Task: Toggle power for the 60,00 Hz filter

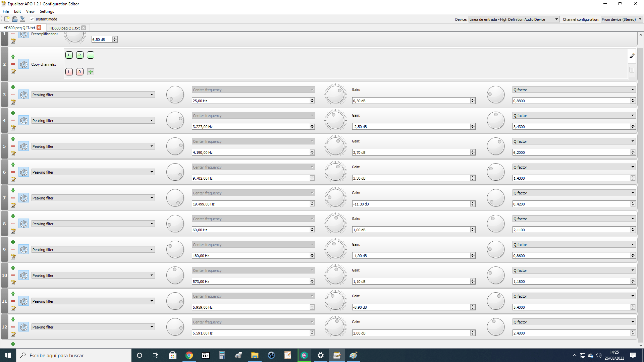Action: click(23, 224)
